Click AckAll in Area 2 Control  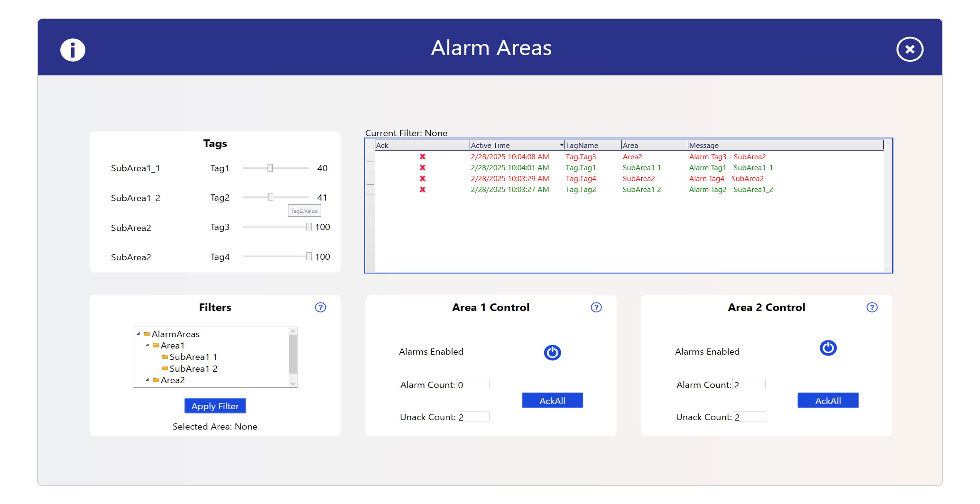pos(828,401)
